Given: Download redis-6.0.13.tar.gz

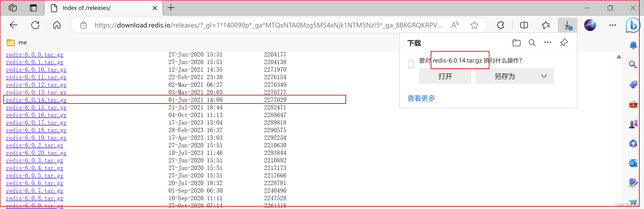Looking at the screenshot, I should pos(36,92).
